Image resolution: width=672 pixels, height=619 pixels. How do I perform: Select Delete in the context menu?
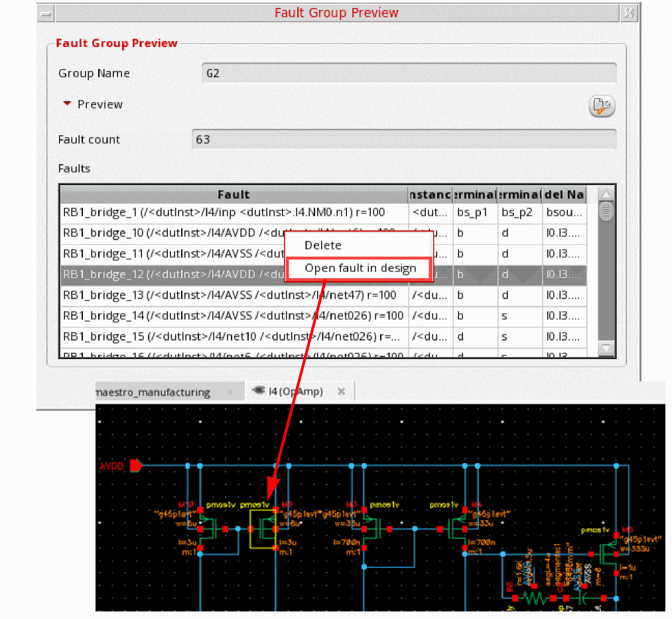coord(322,245)
